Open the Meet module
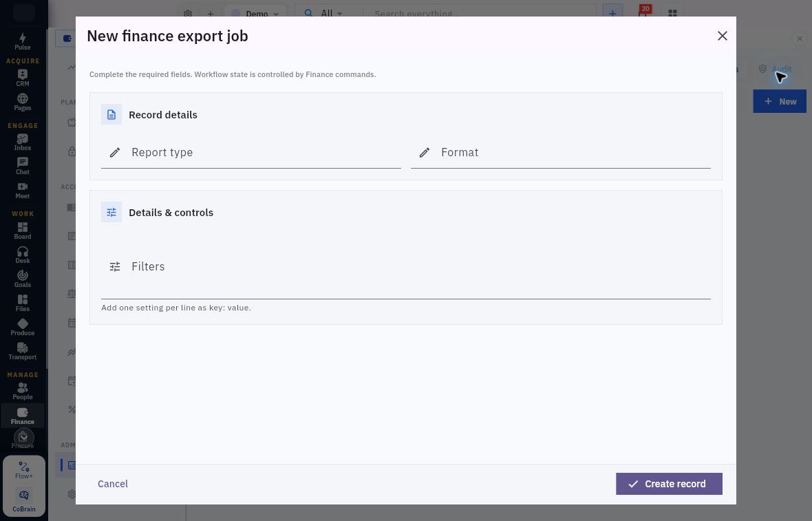The width and height of the screenshot is (812, 521). 22,190
